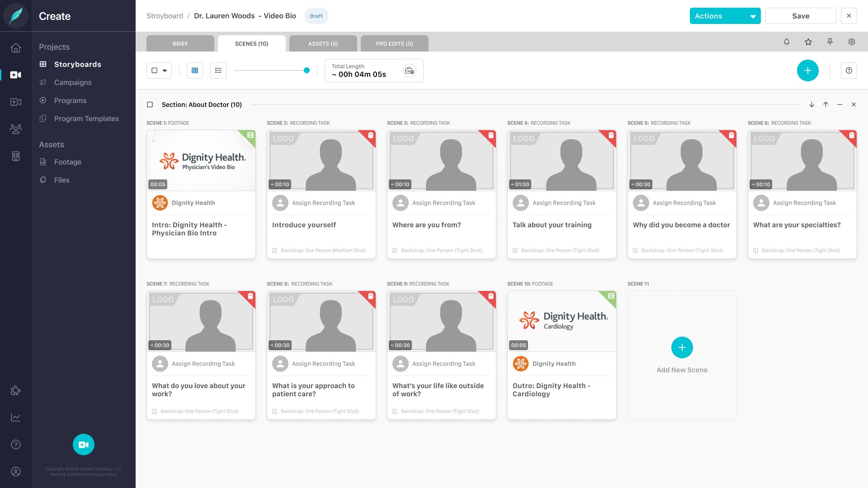Open the team members rail icon
Image resolution: width=868 pixels, height=488 pixels.
coord(16,129)
